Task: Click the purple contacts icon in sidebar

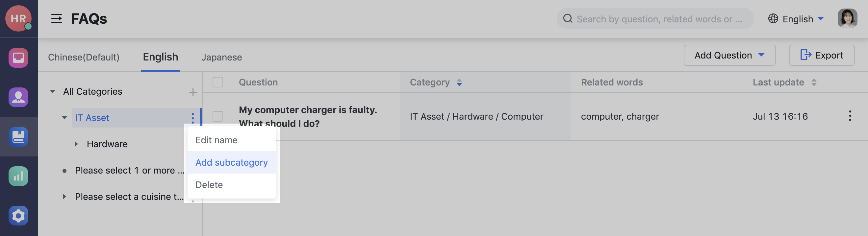Action: (x=18, y=97)
